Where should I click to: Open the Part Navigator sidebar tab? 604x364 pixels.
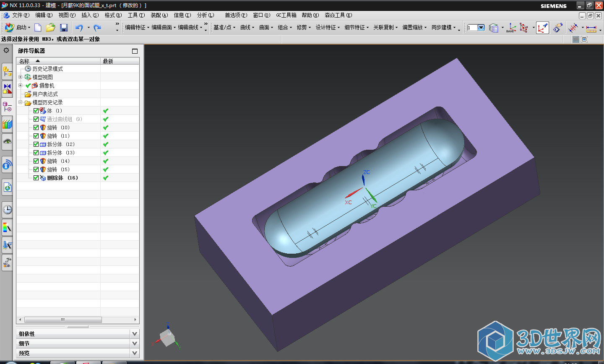tap(7, 107)
